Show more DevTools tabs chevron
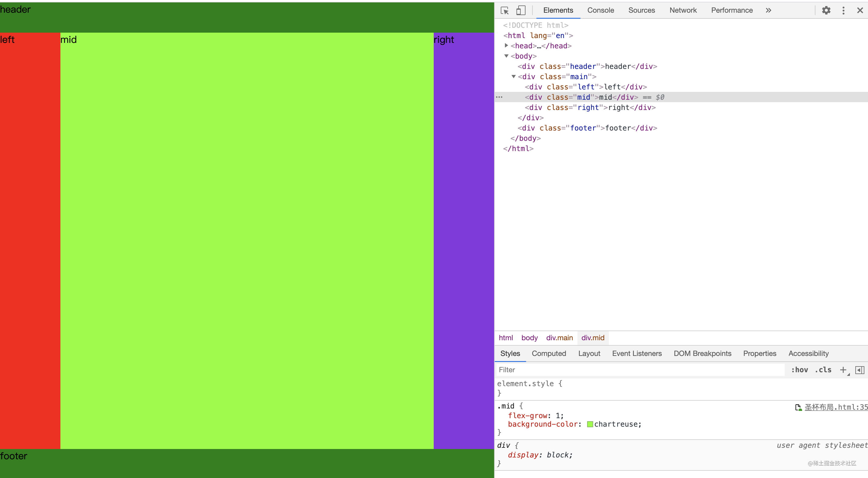 tap(768, 11)
